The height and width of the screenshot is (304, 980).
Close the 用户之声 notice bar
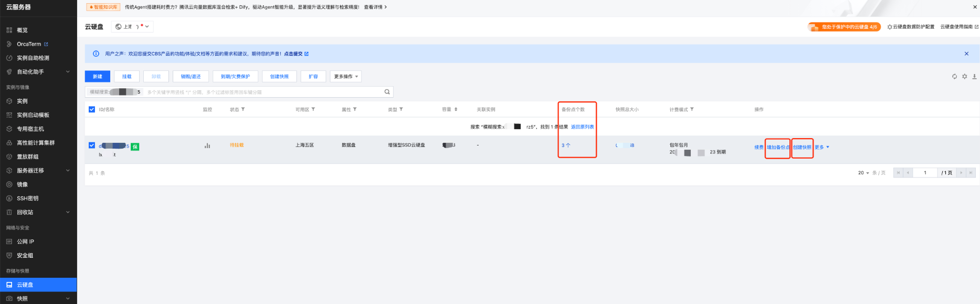tap(966, 54)
